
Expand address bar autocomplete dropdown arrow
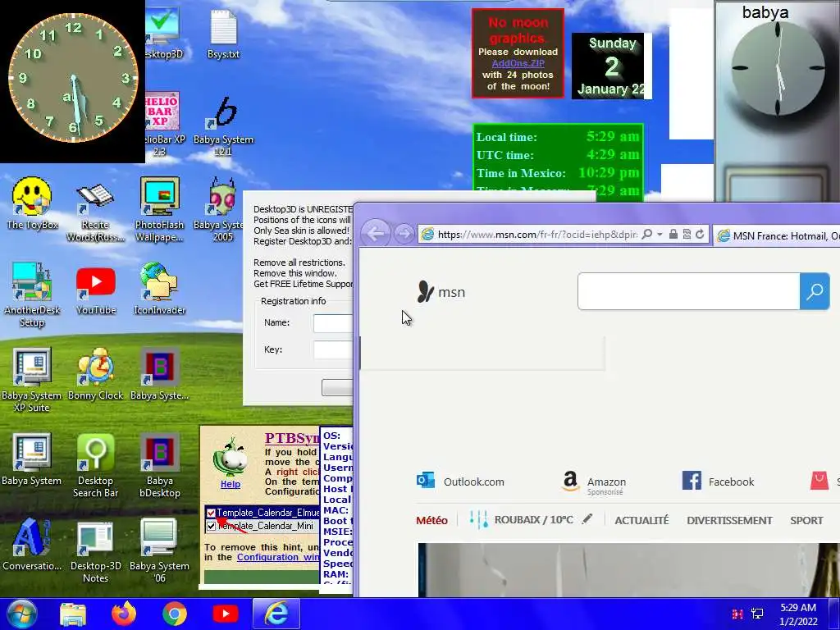[660, 234]
